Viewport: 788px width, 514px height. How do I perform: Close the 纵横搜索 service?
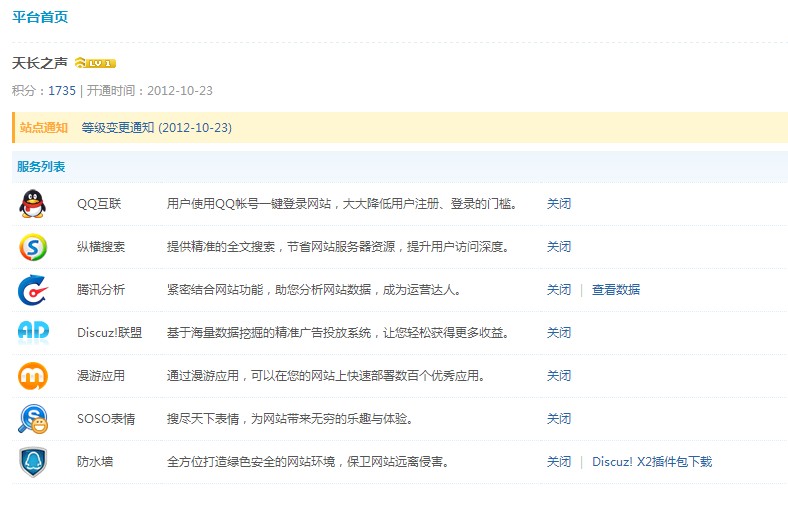tap(559, 247)
